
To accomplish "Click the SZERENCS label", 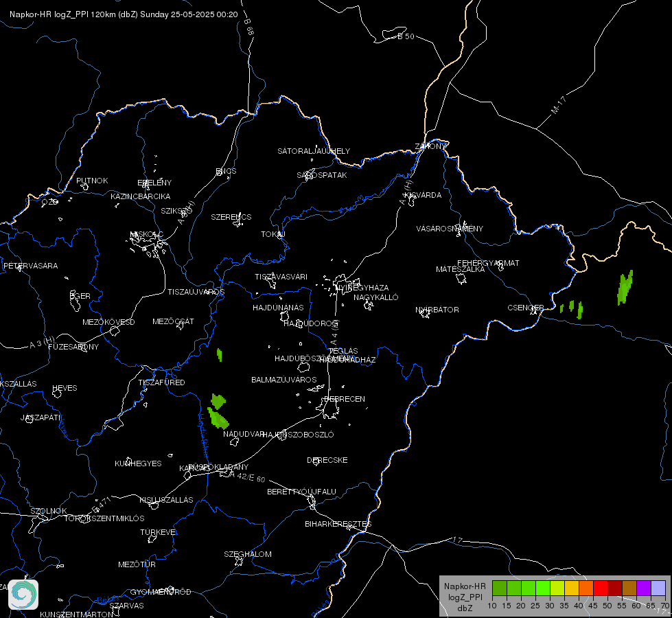I will (x=231, y=217).
